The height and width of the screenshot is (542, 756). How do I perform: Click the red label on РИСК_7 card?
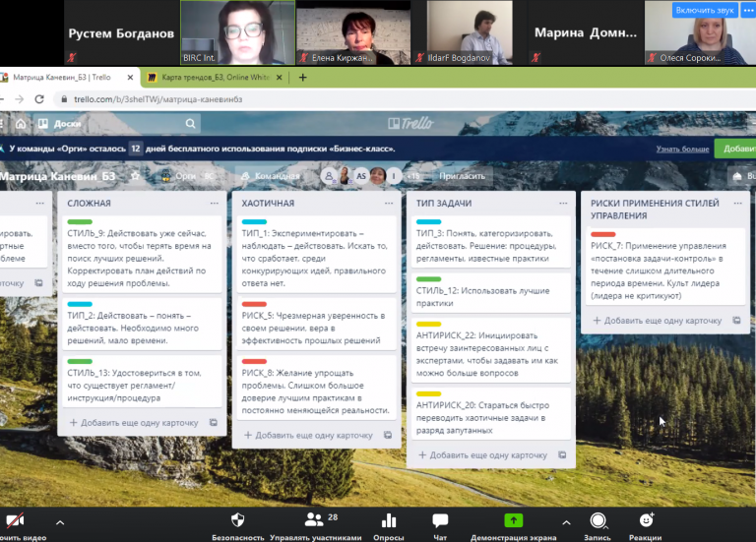point(602,234)
